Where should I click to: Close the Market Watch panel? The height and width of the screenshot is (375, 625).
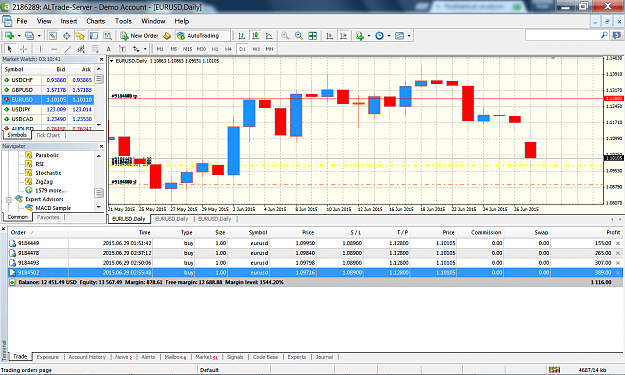click(101, 59)
